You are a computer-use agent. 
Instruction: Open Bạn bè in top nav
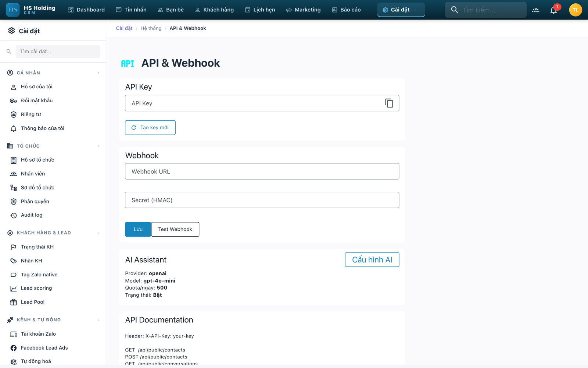[x=171, y=10]
